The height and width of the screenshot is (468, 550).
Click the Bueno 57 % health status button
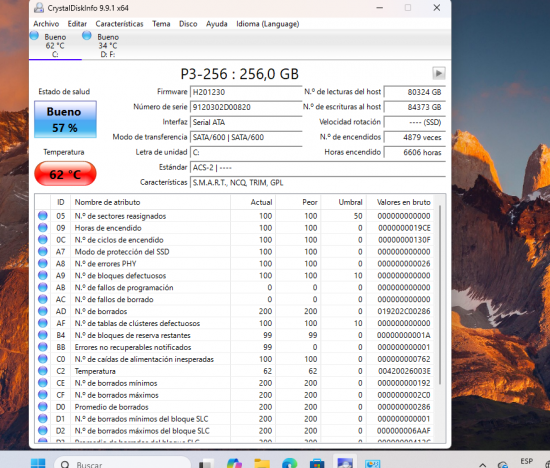pyautogui.click(x=65, y=119)
